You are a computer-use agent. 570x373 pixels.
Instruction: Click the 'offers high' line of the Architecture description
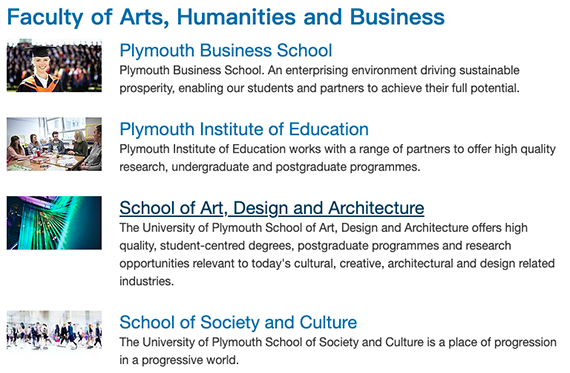324,228
